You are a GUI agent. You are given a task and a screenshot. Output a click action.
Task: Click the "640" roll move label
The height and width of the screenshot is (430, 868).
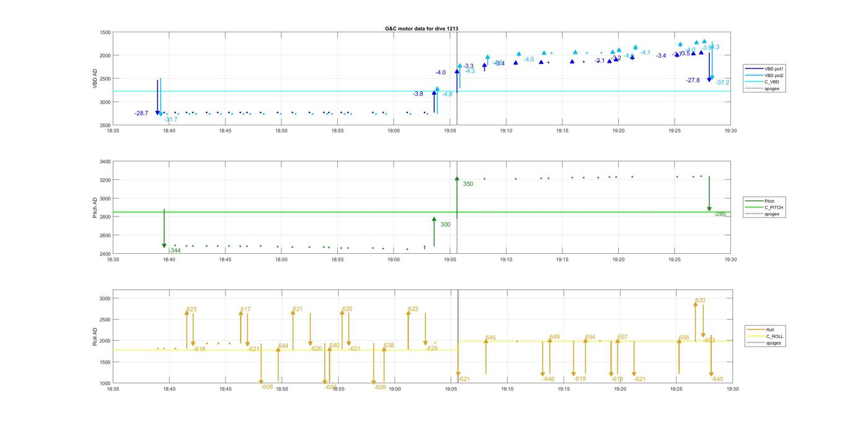coord(335,346)
